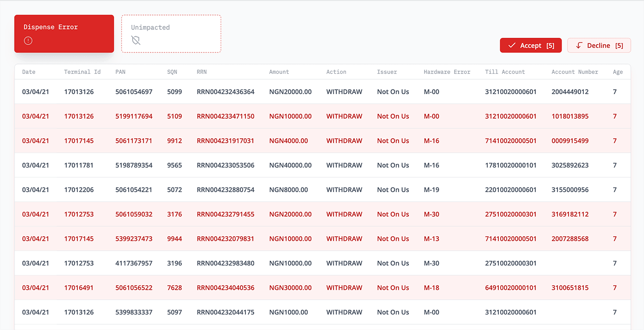Click the SQN column header
The height and width of the screenshot is (330, 644).
pos(172,72)
